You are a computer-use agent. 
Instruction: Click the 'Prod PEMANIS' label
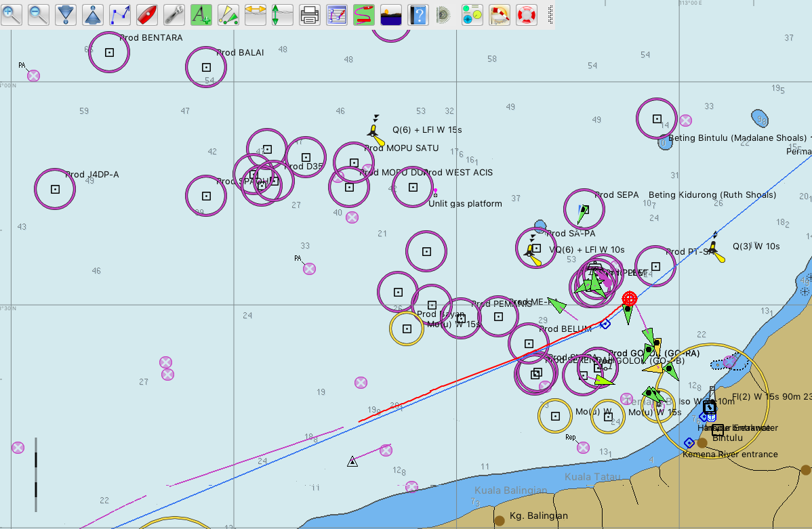coord(502,304)
